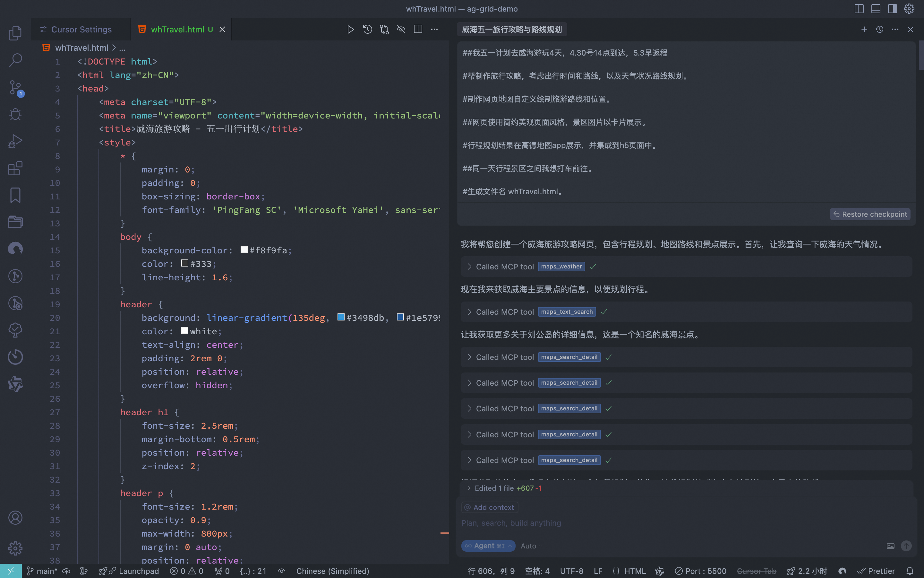Send the chat message arrow button
This screenshot has width=924, height=578.
(x=906, y=546)
